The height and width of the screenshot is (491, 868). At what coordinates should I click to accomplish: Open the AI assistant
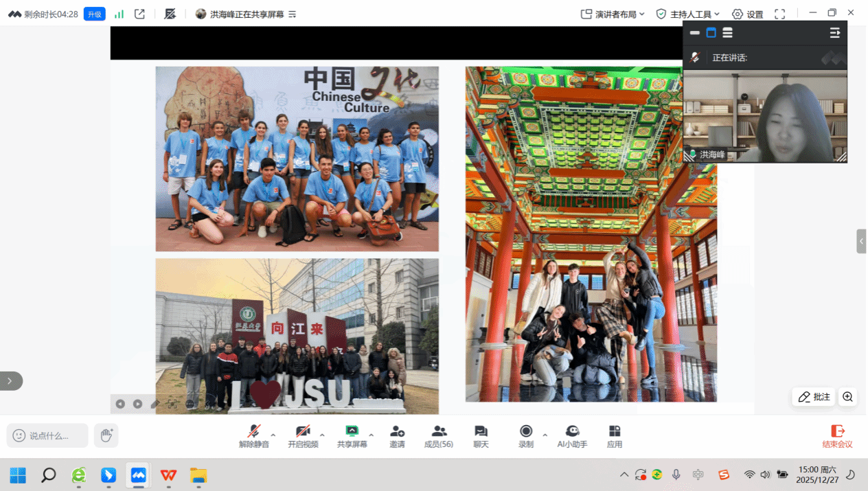click(572, 436)
